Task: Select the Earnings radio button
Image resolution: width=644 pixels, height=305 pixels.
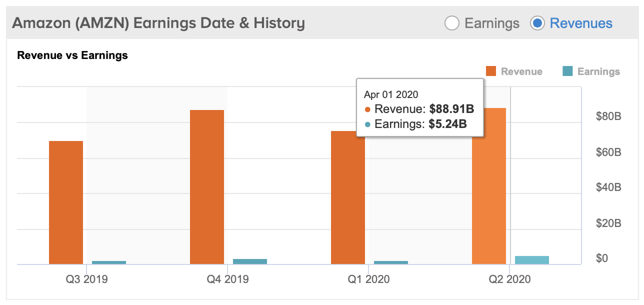Action: 452,23
